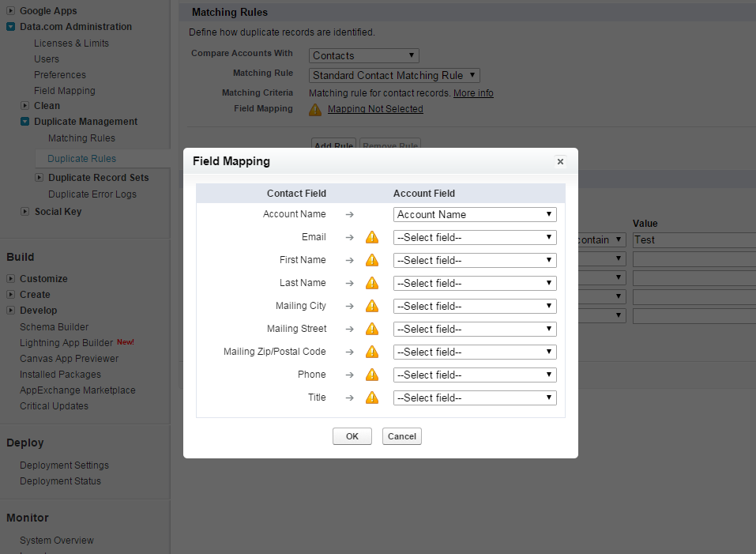Collapse the Duplicate Management tree node

click(x=25, y=122)
